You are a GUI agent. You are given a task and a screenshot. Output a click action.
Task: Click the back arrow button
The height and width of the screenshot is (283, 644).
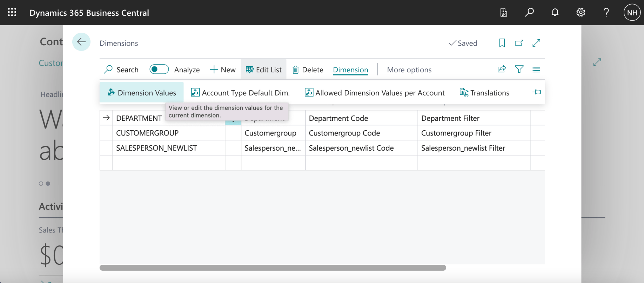(81, 42)
